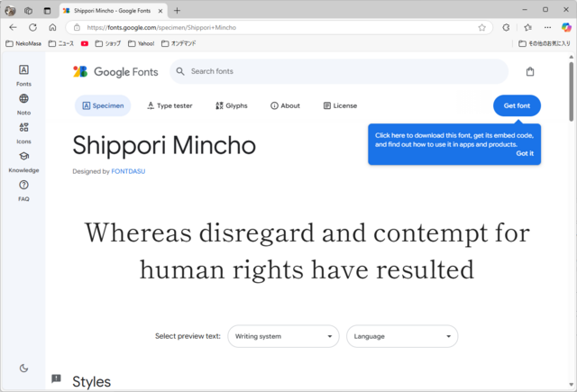
Task: Click the Search fonts input field
Action: 339,71
